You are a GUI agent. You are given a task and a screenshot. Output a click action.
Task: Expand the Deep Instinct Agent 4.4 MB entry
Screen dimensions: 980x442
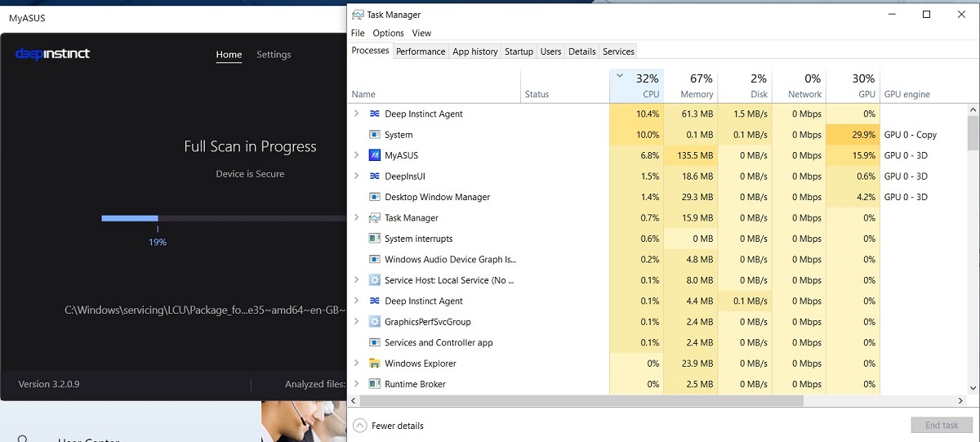pyautogui.click(x=356, y=301)
